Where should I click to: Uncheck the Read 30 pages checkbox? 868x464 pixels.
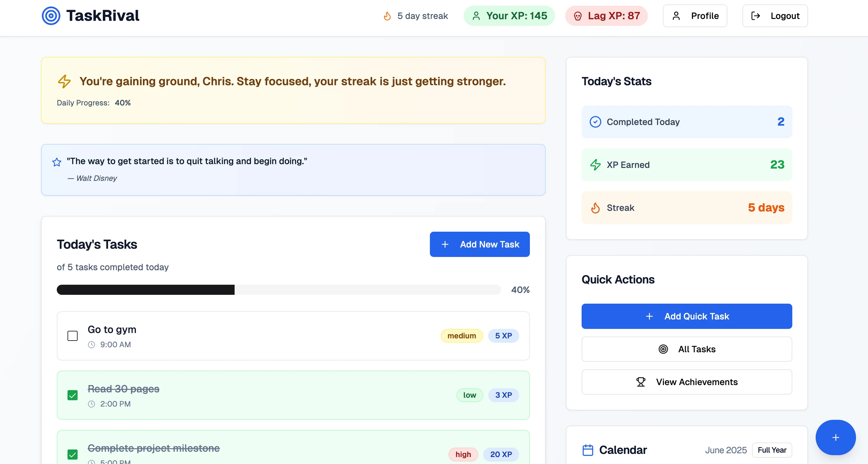pos(73,395)
